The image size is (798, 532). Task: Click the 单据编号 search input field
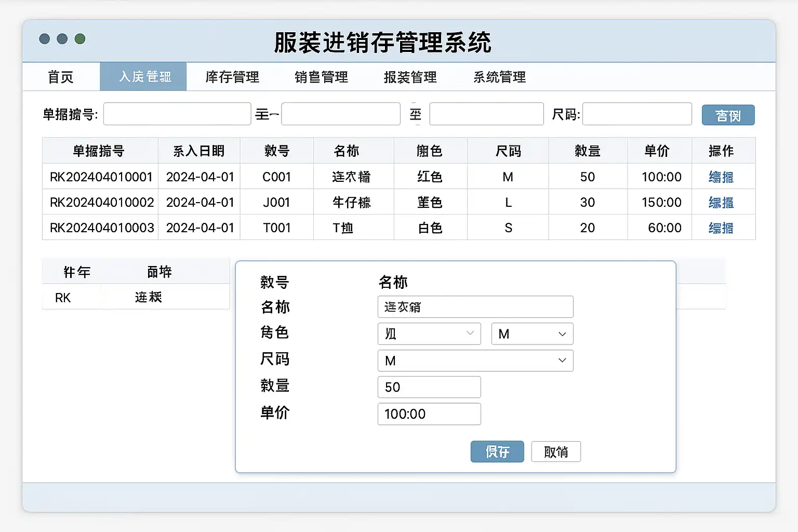tap(177, 114)
